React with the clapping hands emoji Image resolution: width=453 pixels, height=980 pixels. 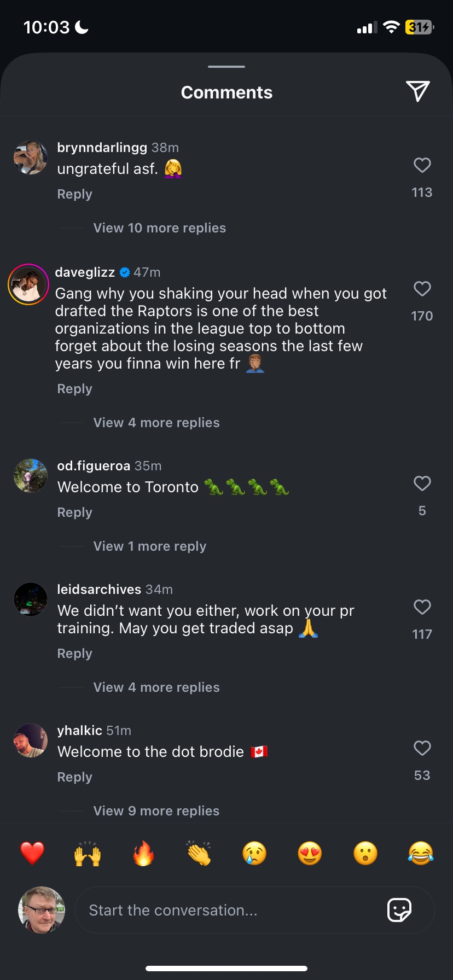(199, 853)
